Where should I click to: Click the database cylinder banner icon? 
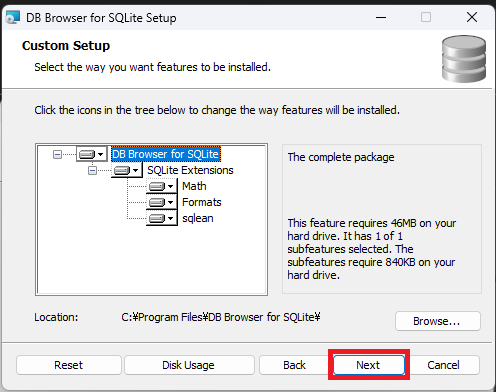tap(464, 59)
